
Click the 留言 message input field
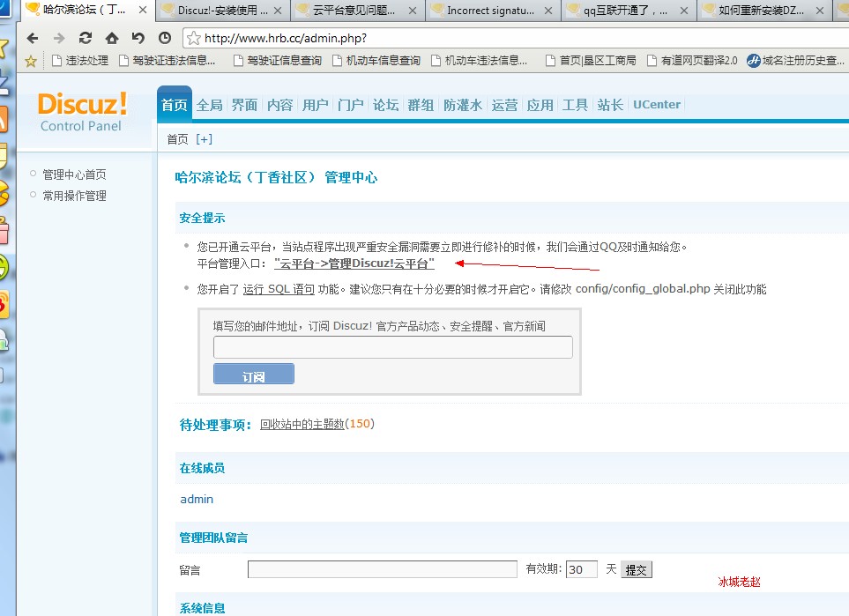point(383,569)
